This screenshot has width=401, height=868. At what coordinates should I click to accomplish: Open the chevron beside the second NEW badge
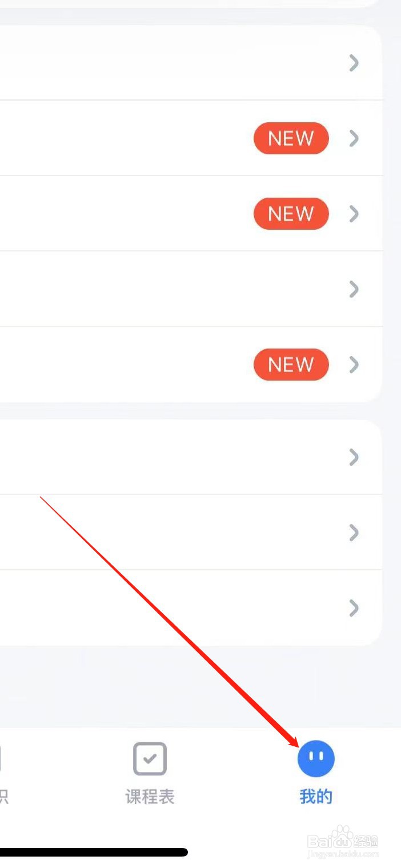pyautogui.click(x=354, y=214)
